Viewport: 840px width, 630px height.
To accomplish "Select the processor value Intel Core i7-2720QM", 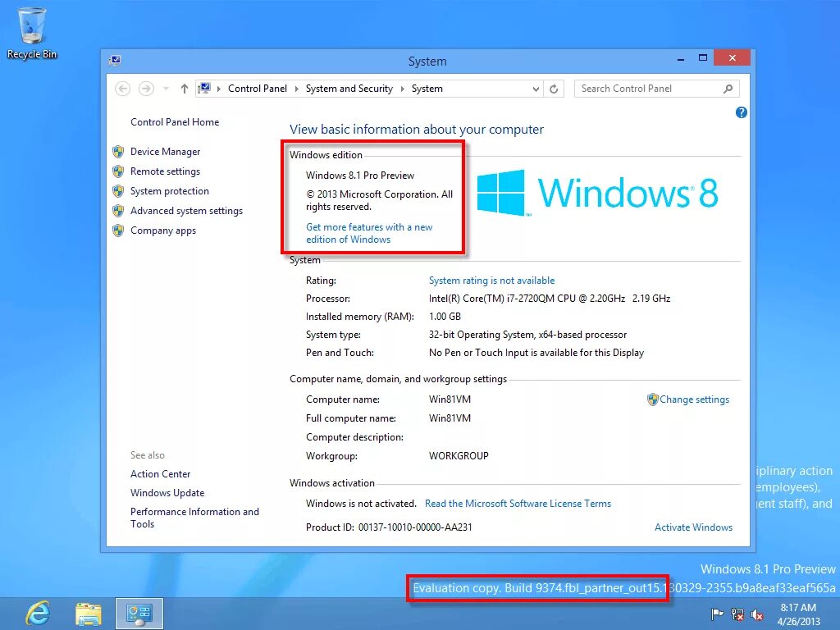I will point(549,299).
